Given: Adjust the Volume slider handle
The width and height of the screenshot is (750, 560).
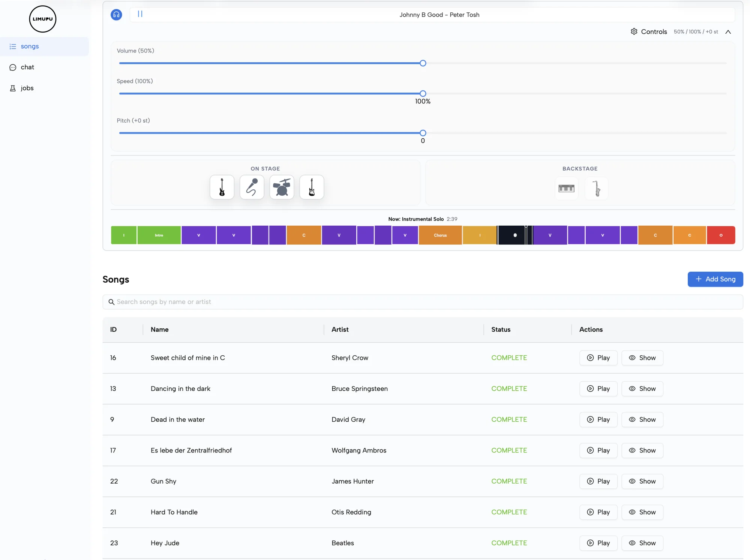Looking at the screenshot, I should coord(423,63).
